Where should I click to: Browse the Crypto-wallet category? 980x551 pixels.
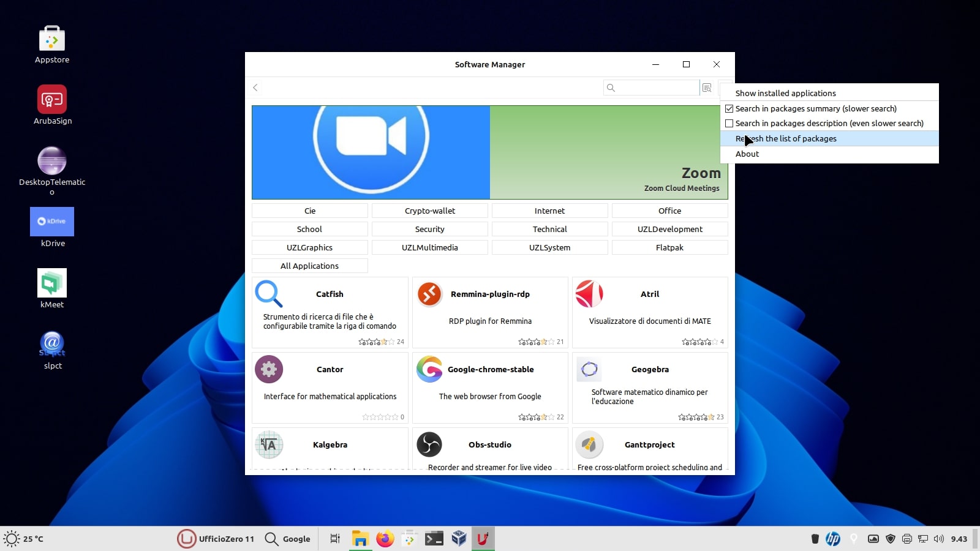(430, 211)
